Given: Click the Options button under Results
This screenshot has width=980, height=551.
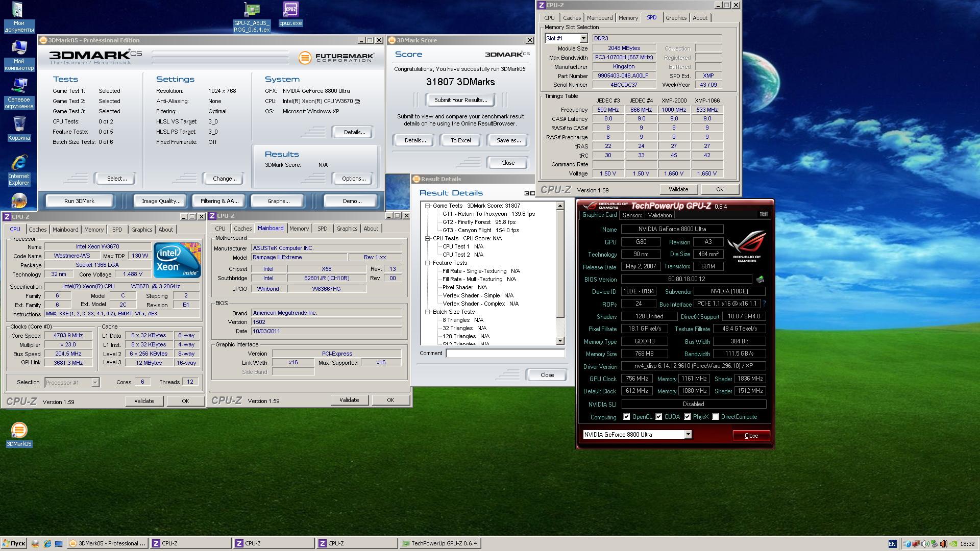Looking at the screenshot, I should tap(354, 179).
